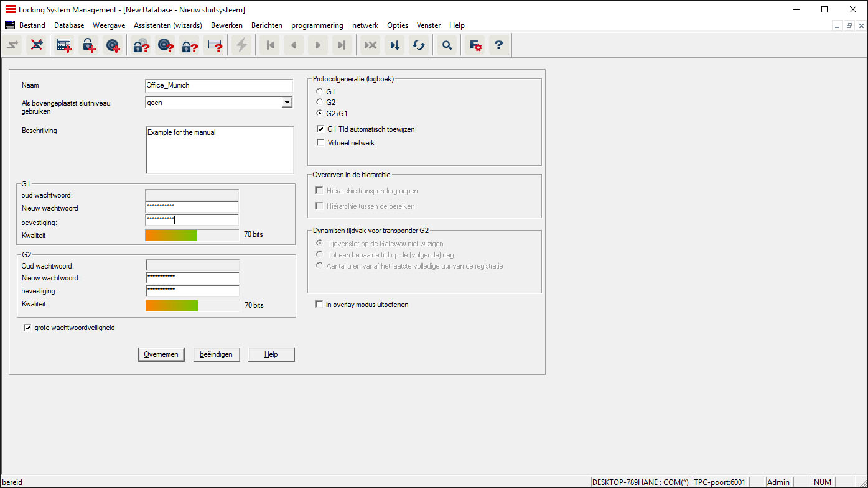Viewport: 868px width, 488px height.
Task: Click the refresh arrows toolbar icon
Action: pos(419,45)
